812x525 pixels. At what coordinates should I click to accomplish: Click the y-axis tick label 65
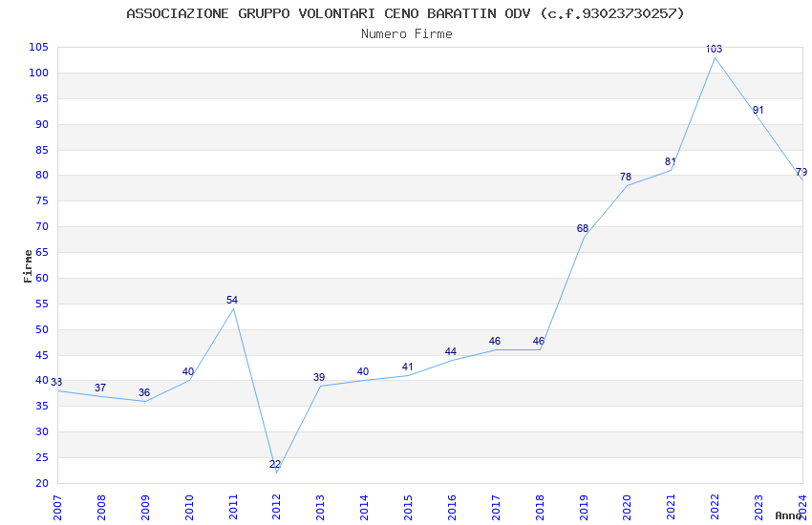tap(42, 252)
